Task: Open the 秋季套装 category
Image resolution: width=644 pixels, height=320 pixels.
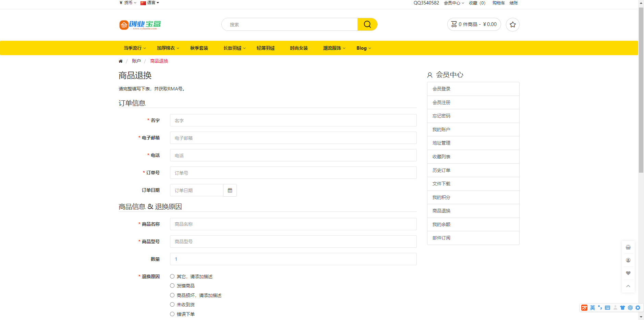Action: (x=199, y=48)
